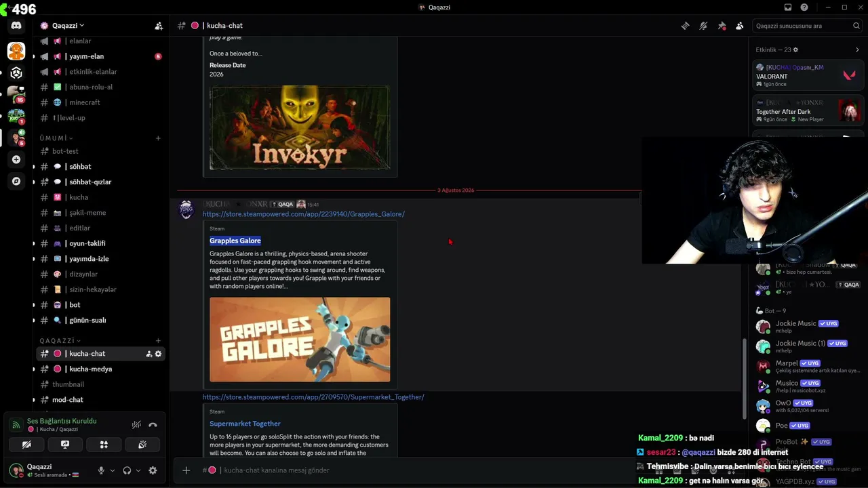Open headphone output options arrow
The height and width of the screenshot is (488, 868).
click(x=138, y=470)
